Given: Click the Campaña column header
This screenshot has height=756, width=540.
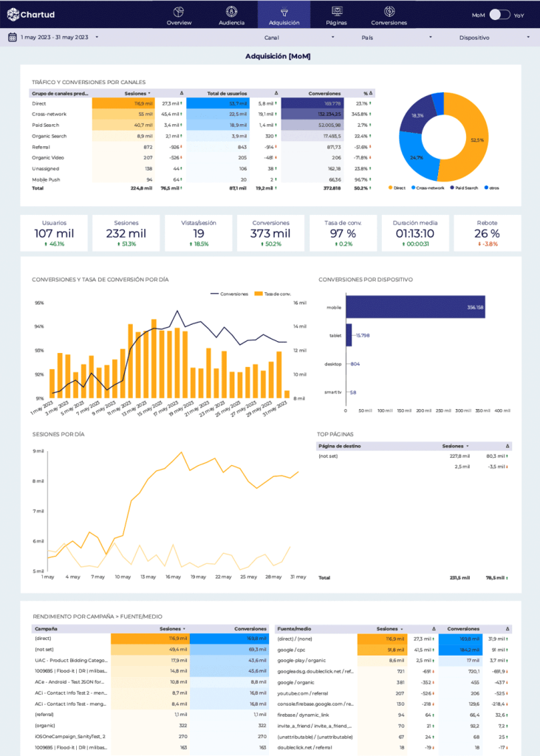Looking at the screenshot, I should pyautogui.click(x=46, y=629).
